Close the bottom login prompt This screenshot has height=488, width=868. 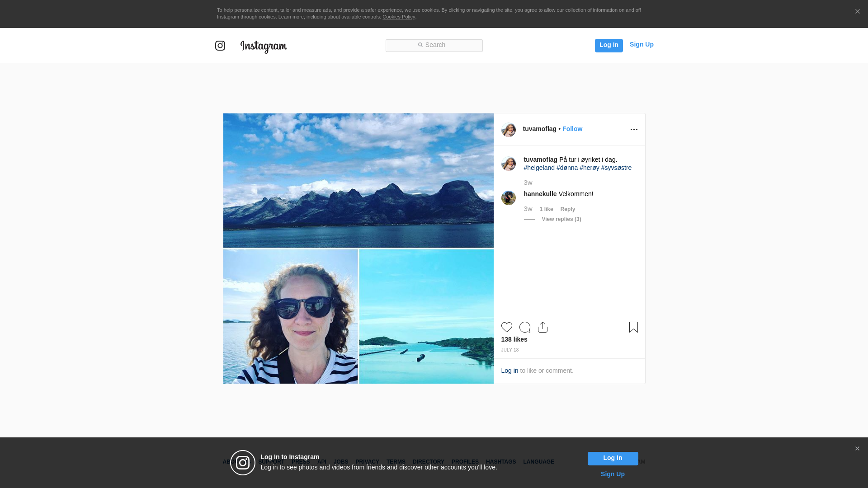coord(857,449)
